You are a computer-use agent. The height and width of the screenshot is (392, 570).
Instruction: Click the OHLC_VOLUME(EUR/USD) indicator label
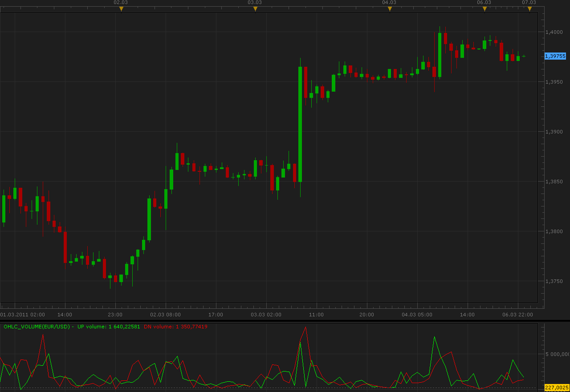37,327
